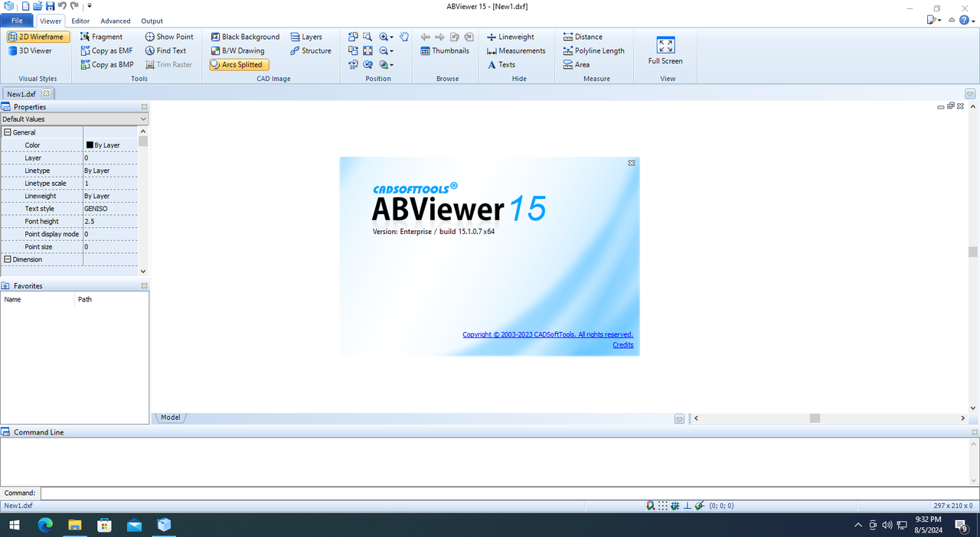Open the Credits link
The width and height of the screenshot is (980, 537).
pos(623,345)
